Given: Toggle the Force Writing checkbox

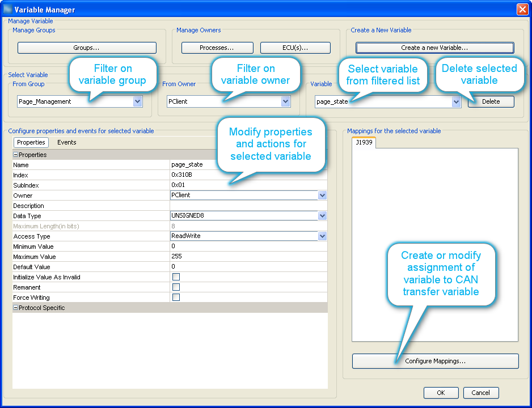Looking at the screenshot, I should click(176, 297).
